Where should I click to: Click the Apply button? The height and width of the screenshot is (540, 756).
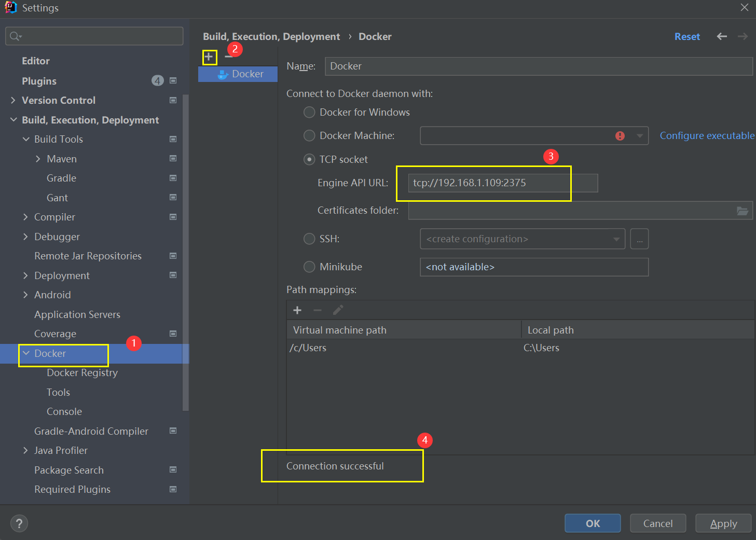723,523
